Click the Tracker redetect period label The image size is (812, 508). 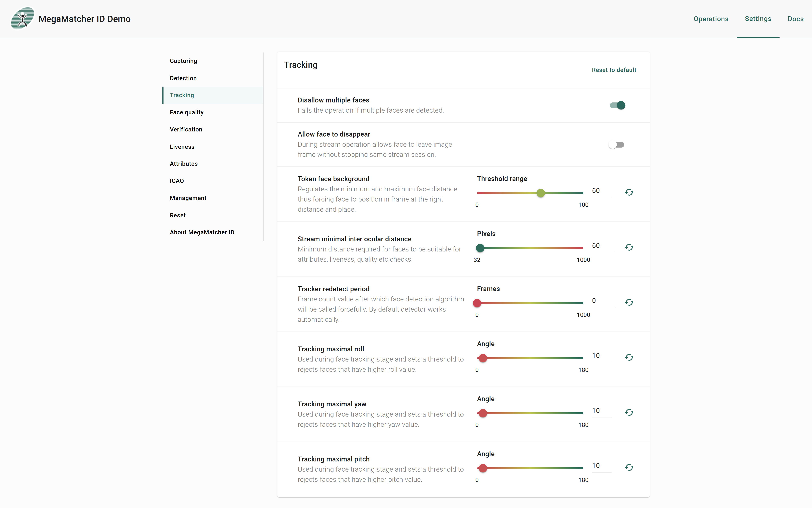coord(333,289)
